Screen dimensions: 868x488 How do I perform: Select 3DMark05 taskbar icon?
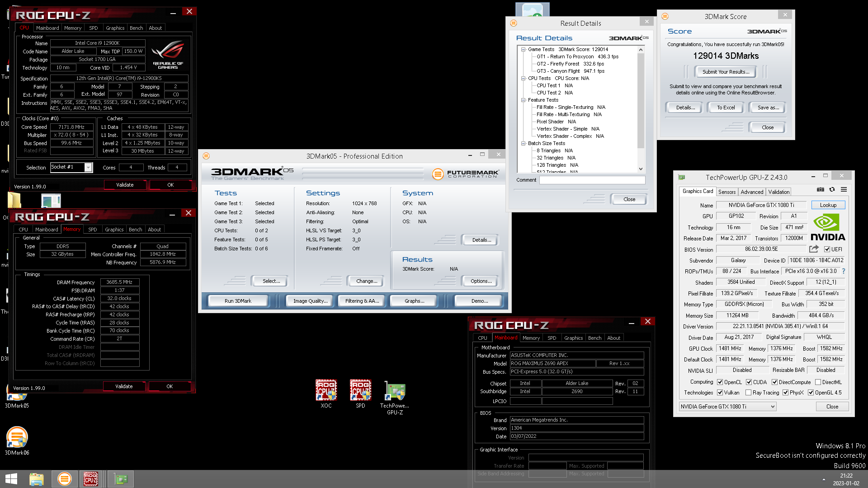(x=65, y=479)
